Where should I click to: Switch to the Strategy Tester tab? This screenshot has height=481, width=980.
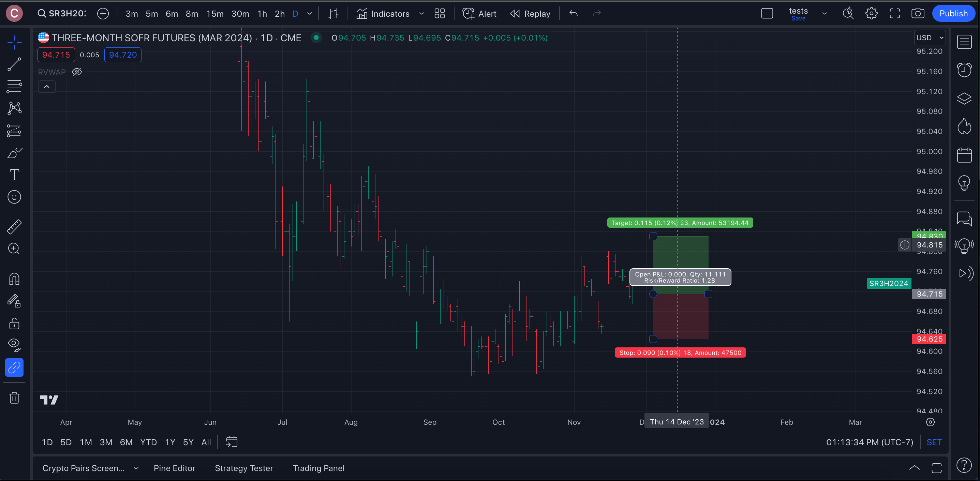click(244, 468)
